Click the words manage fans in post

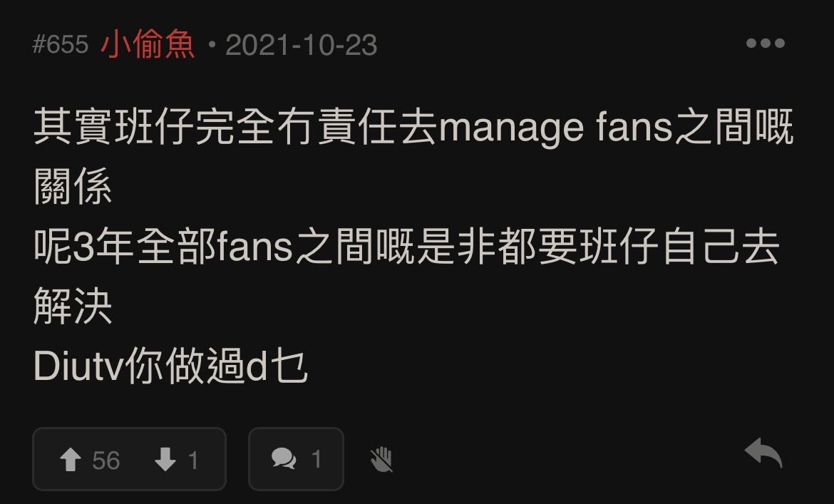pyautogui.click(x=555, y=128)
